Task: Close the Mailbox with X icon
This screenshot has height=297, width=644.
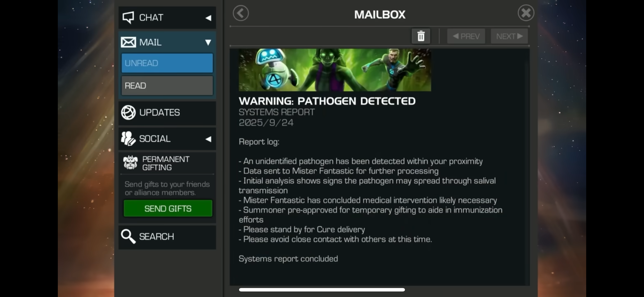Action: (526, 13)
